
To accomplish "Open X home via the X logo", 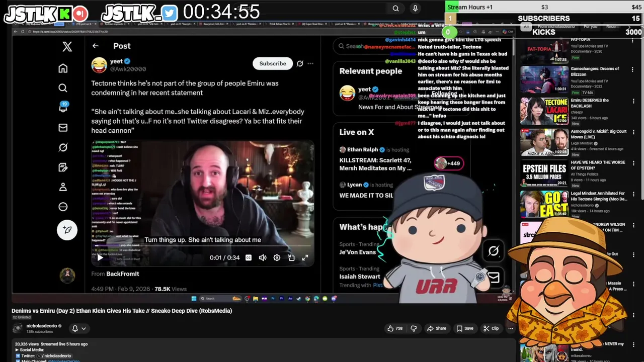I will tap(67, 47).
